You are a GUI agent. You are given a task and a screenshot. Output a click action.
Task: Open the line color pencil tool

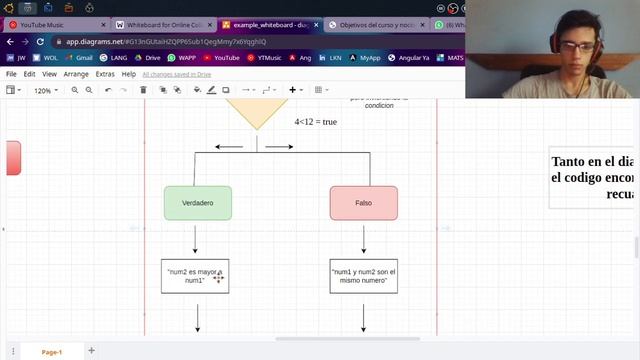[x=211, y=90]
